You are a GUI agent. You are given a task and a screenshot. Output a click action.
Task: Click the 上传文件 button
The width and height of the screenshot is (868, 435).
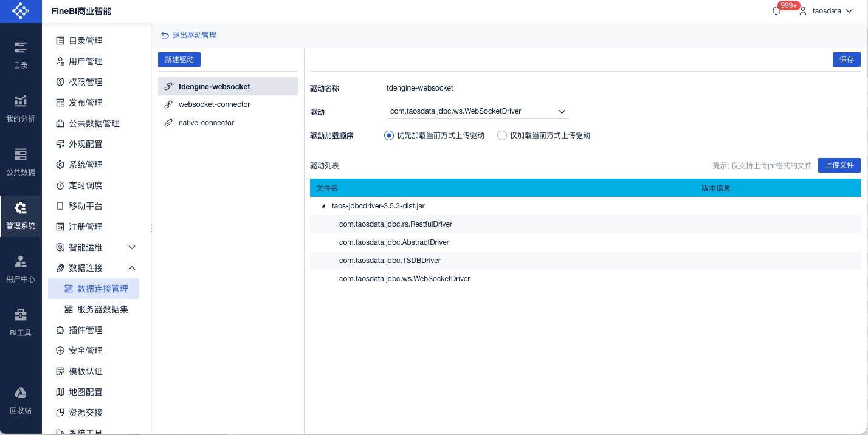point(839,165)
